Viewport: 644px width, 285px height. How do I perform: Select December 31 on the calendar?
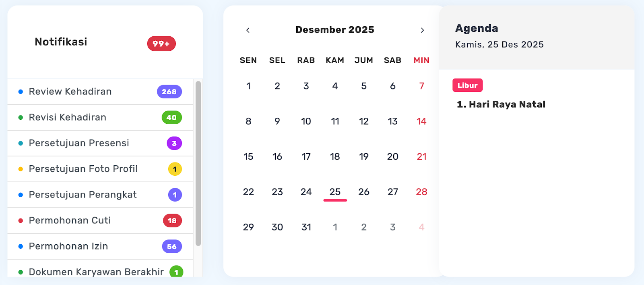coord(306,227)
